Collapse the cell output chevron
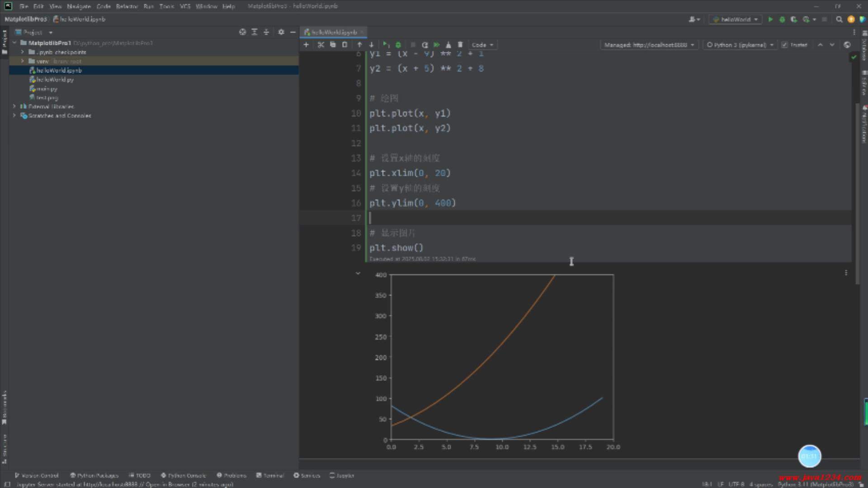This screenshot has width=868, height=488. coord(358,273)
